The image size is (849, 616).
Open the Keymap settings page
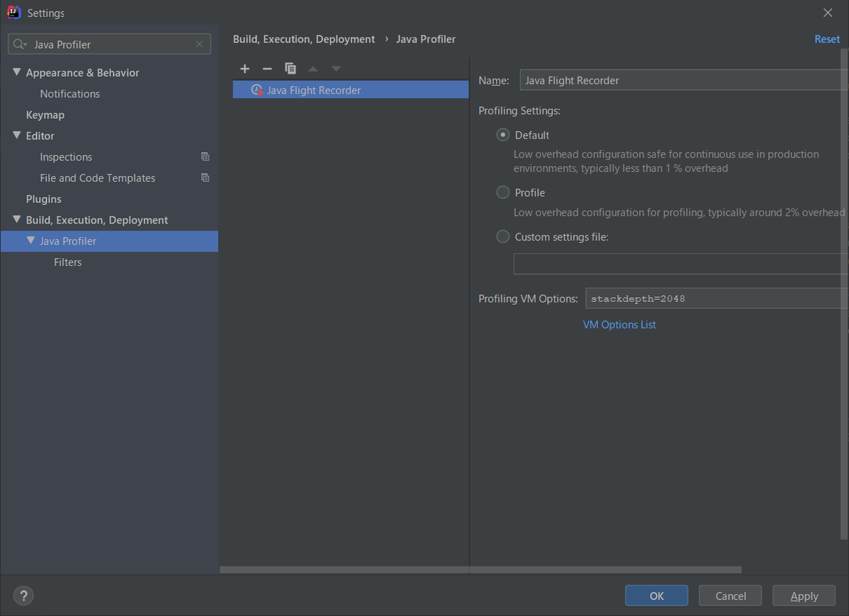coord(45,115)
